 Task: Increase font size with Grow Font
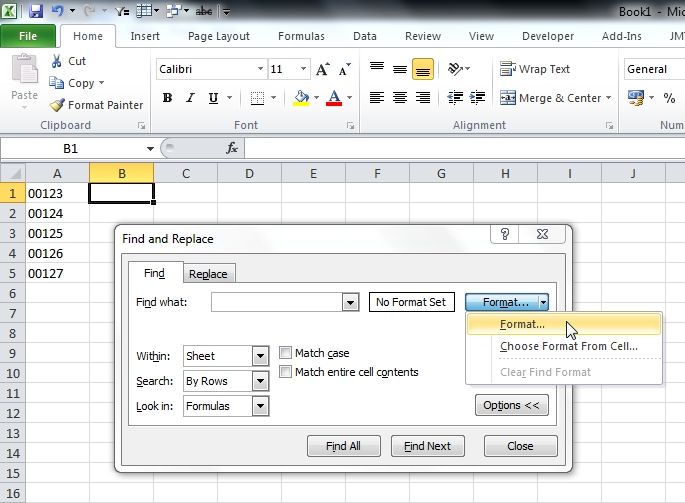click(x=322, y=69)
